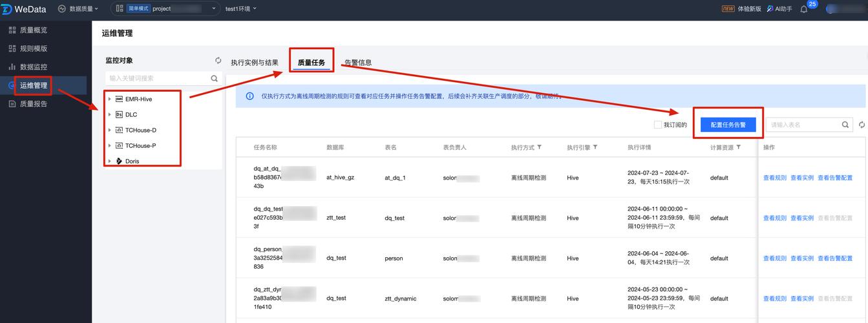Refresh the quality task table

click(862, 125)
